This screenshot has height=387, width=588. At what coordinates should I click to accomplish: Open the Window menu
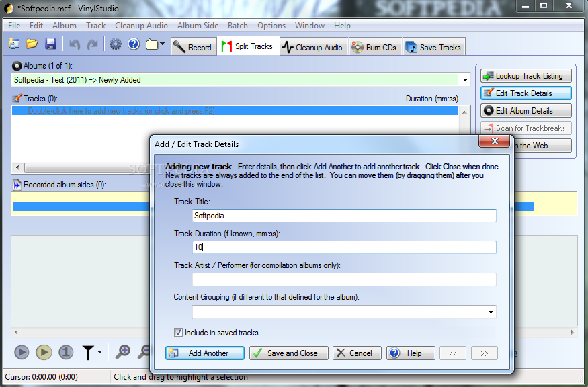point(309,26)
